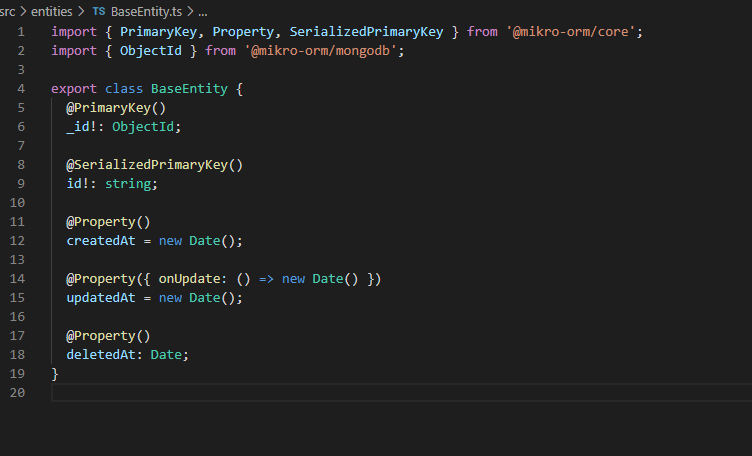Place cursor on empty line 20
The height and width of the screenshot is (456, 752).
[x=401, y=393]
